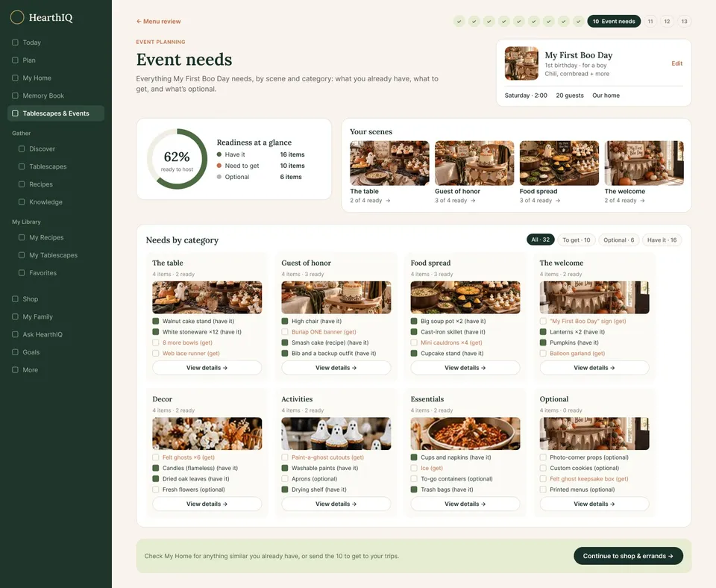This screenshot has width=716, height=588.
Task: Click the Memory Book sidebar icon
Action: pyautogui.click(x=15, y=96)
